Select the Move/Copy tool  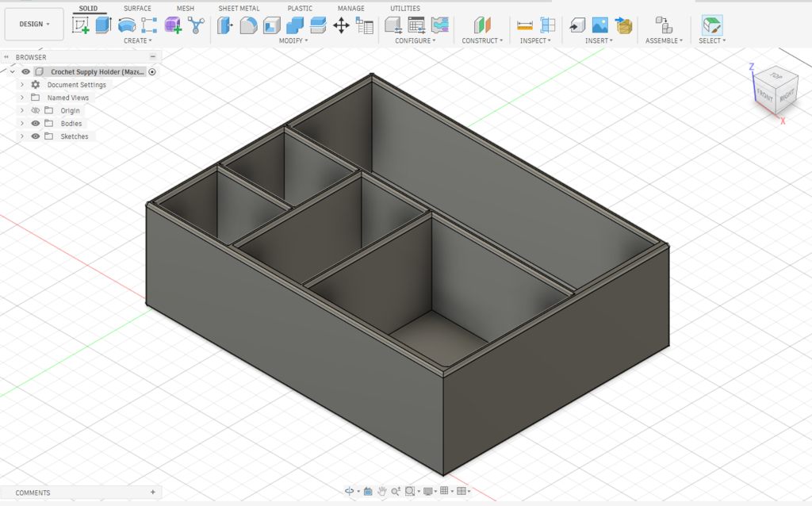click(341, 25)
